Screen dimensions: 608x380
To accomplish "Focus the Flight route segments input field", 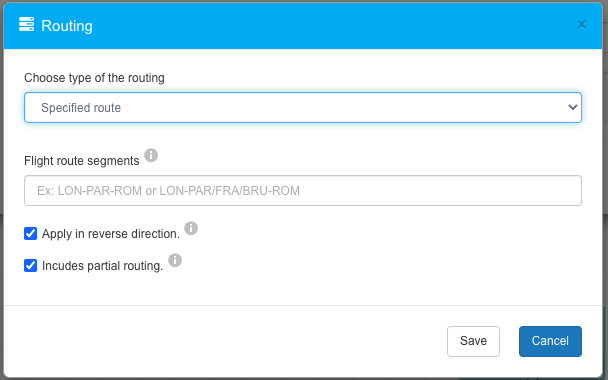I will point(303,190).
